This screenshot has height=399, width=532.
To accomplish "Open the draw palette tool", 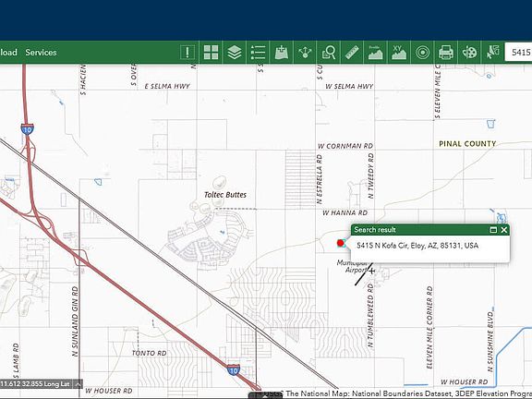I will pos(469,53).
